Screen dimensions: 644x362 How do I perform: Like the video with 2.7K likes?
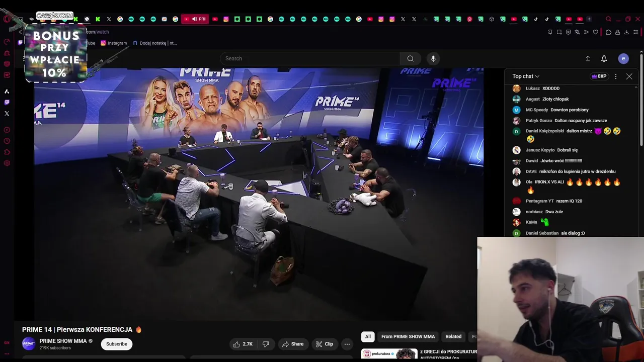(x=243, y=344)
